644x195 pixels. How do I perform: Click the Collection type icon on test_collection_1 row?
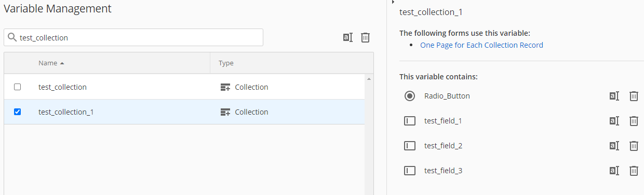pyautogui.click(x=225, y=112)
